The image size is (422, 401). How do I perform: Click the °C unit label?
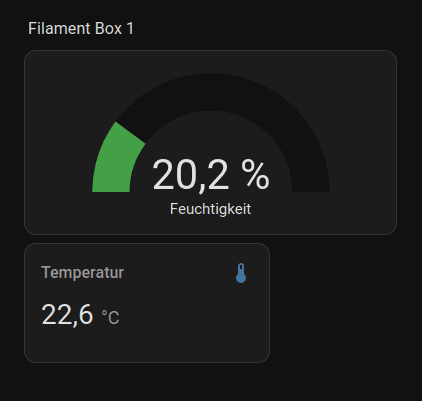pyautogui.click(x=110, y=317)
